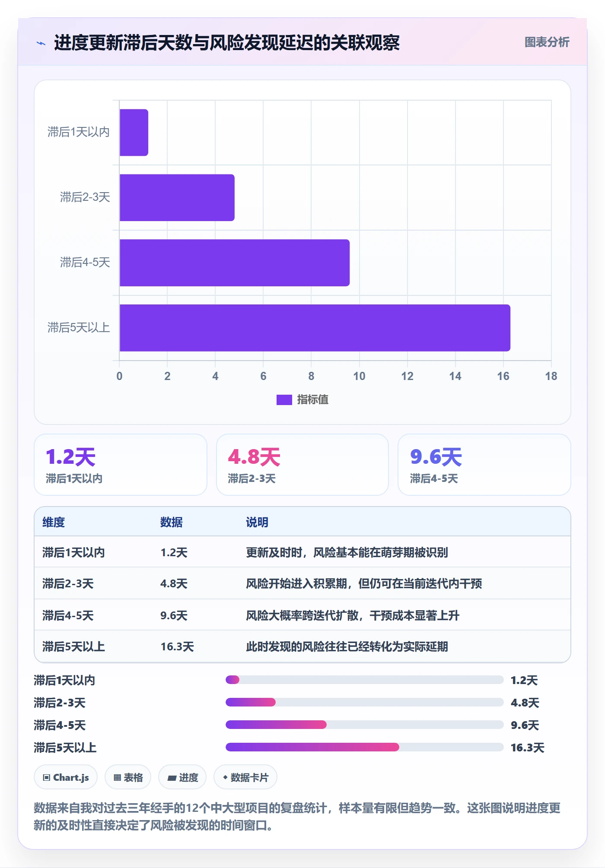Viewport: 605px width, 868px height.
Task: Open the 9.6天 data card
Action: coord(484,465)
